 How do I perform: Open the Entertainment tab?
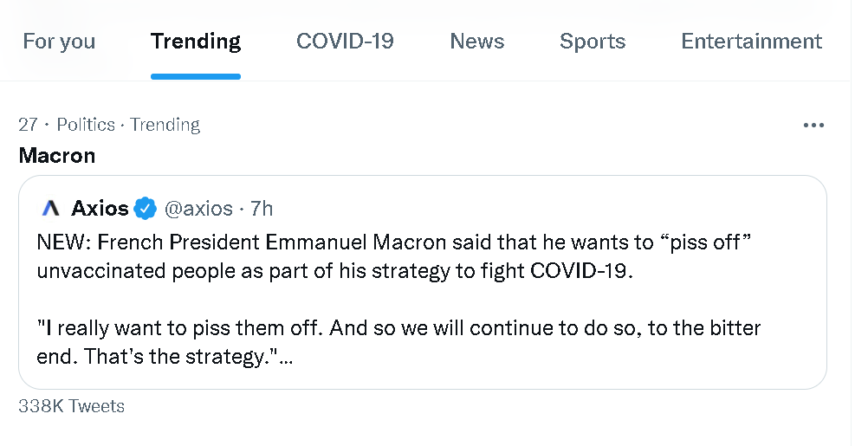pos(751,42)
